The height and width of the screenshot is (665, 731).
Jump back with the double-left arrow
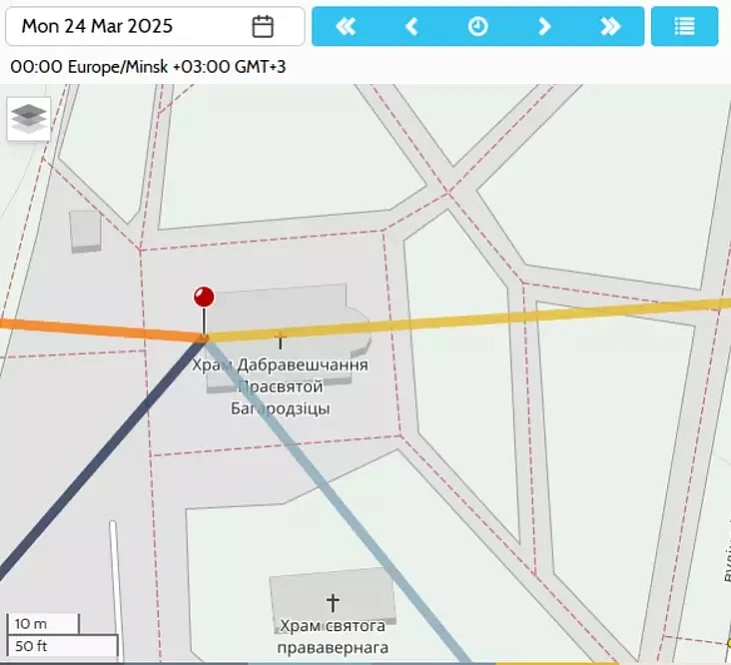tap(345, 27)
